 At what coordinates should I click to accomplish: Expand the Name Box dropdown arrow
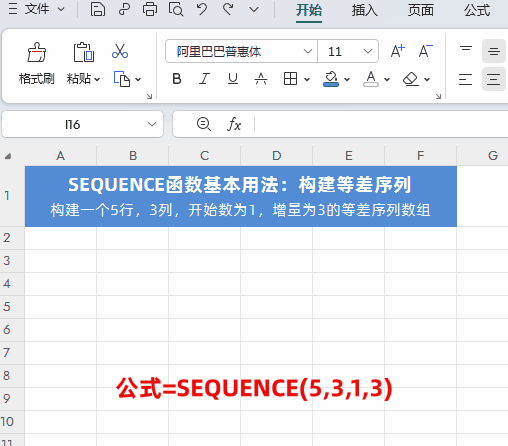(152, 124)
